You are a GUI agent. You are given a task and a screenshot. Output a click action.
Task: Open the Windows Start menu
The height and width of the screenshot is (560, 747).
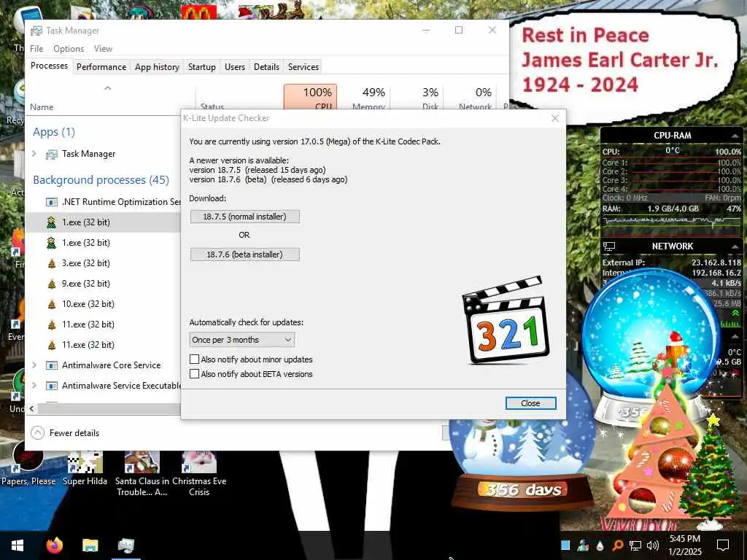(x=18, y=545)
